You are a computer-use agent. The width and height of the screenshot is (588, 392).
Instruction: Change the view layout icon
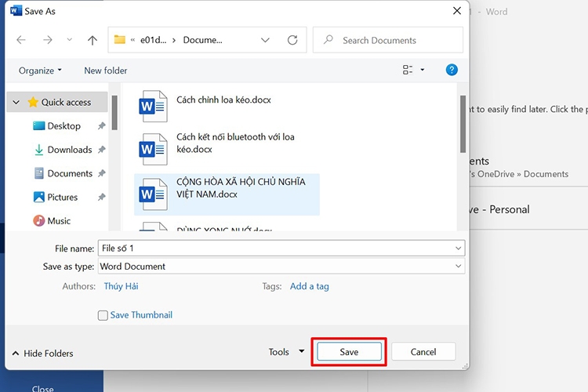tap(408, 70)
